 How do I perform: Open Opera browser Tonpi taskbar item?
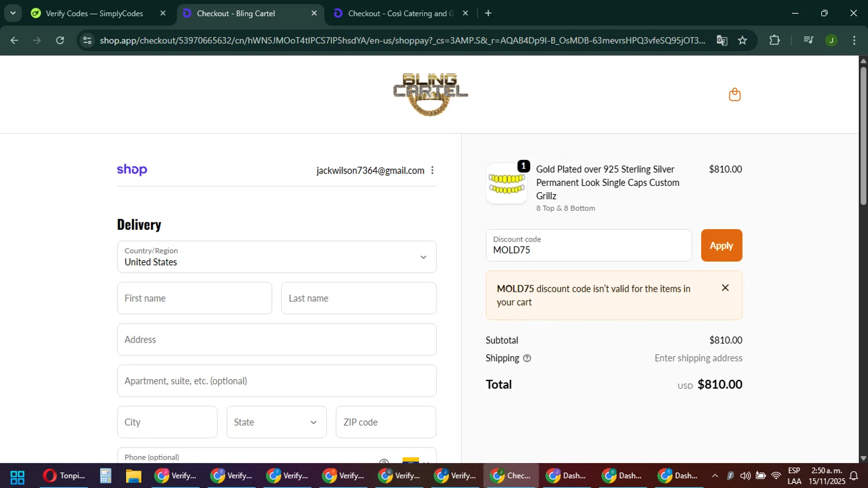[64, 476]
